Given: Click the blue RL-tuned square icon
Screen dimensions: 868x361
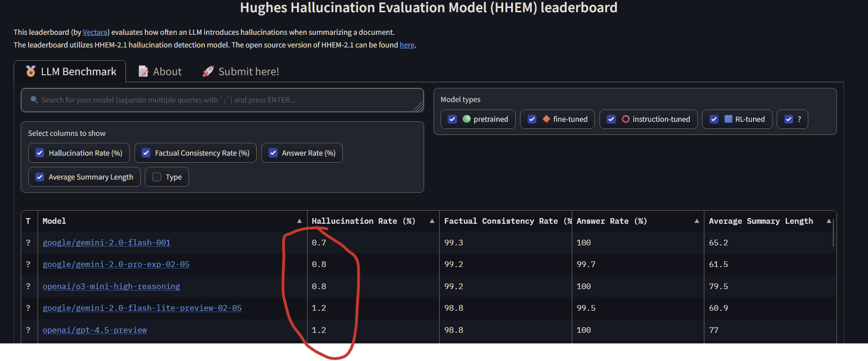Looking at the screenshot, I should click(x=728, y=119).
